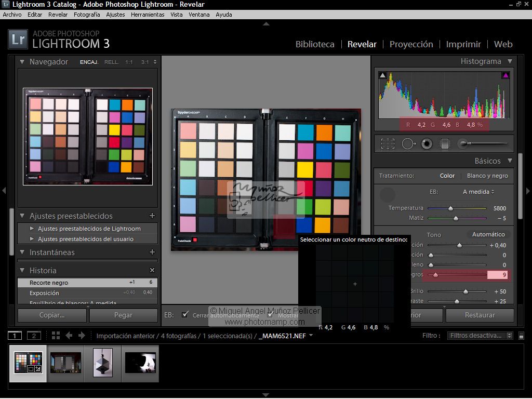This screenshot has width=532, height=399.
Task: Select the Crop Overlay tool
Action: [x=388, y=144]
